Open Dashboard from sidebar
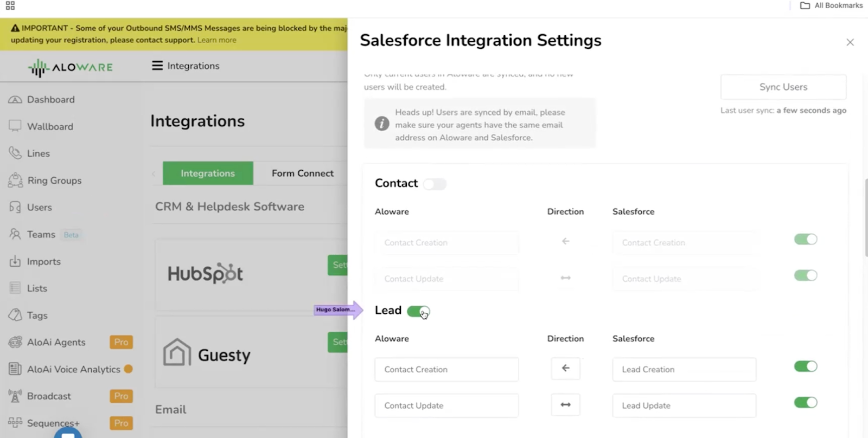This screenshot has height=438, width=868. click(51, 100)
